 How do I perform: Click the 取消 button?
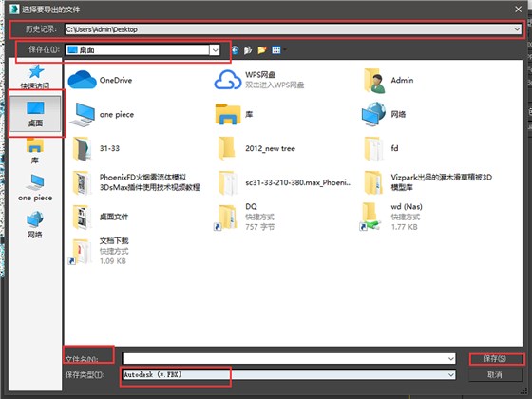[x=495, y=375]
